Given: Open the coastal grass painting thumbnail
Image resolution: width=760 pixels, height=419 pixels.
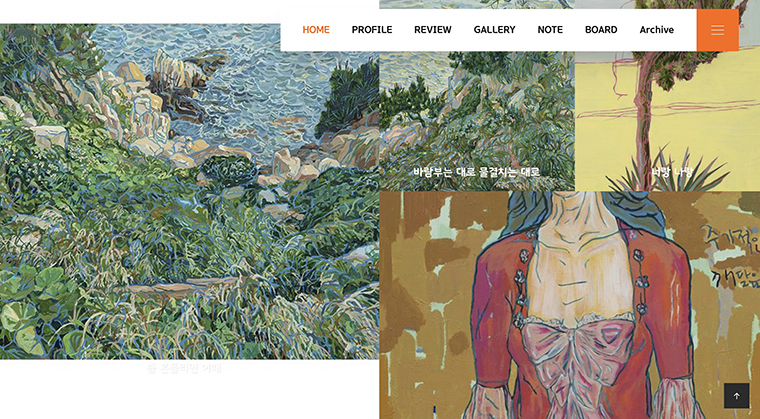Looking at the screenshot, I should pos(477,121).
